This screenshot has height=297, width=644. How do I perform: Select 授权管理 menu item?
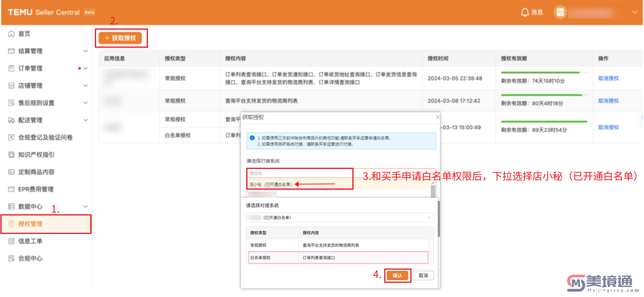tap(46, 224)
